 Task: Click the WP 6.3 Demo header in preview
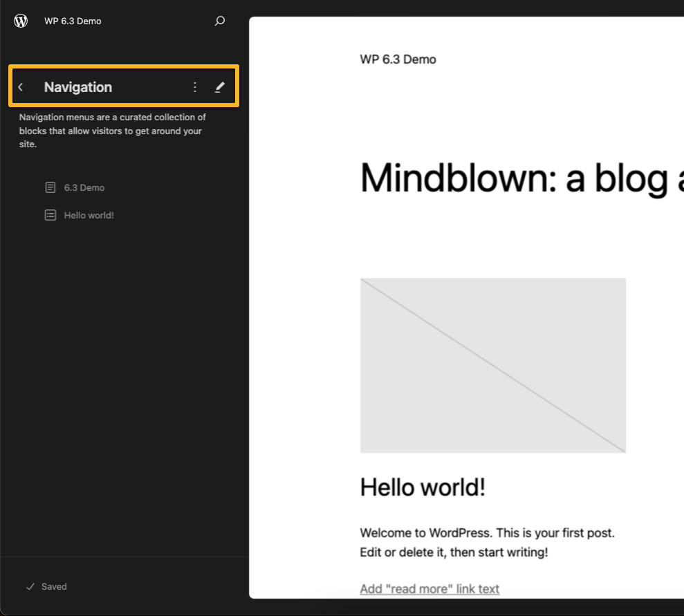coord(398,59)
